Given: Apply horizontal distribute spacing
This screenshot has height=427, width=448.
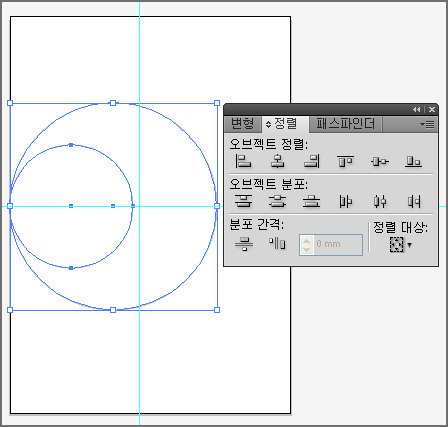Looking at the screenshot, I should click(x=277, y=243).
